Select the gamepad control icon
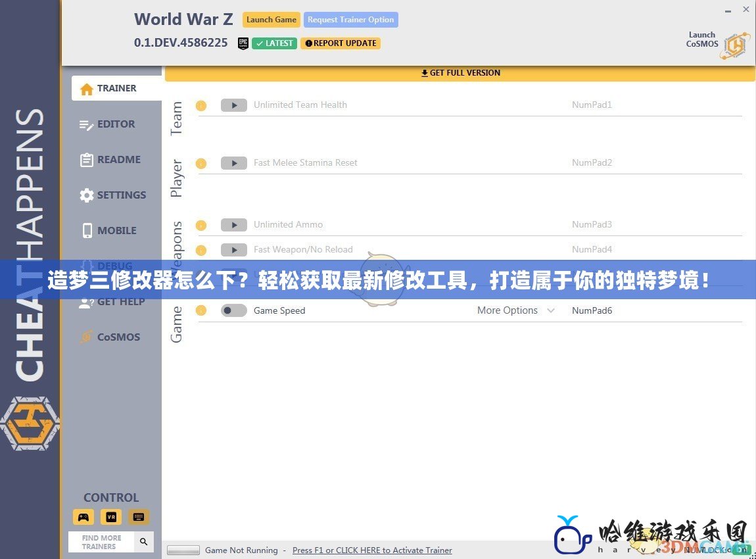Image resolution: width=756 pixels, height=559 pixels. (x=83, y=517)
